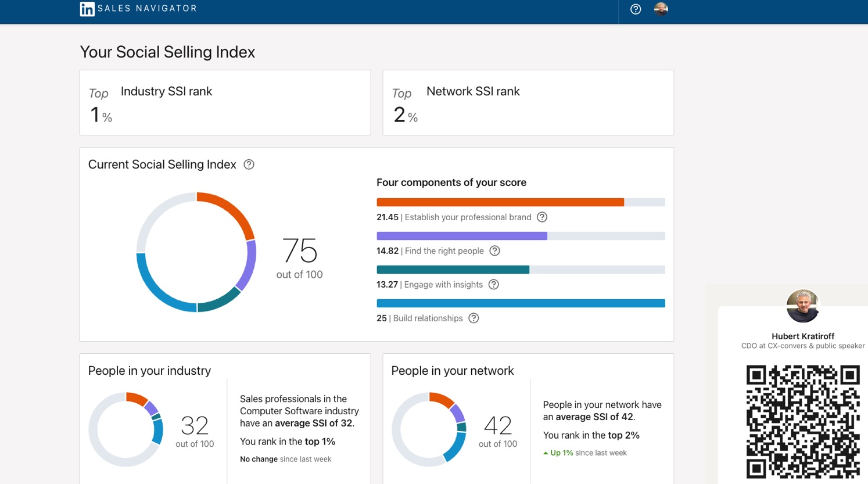The width and height of the screenshot is (868, 484).
Task: Click 'Four components of your score' heading
Action: point(451,182)
